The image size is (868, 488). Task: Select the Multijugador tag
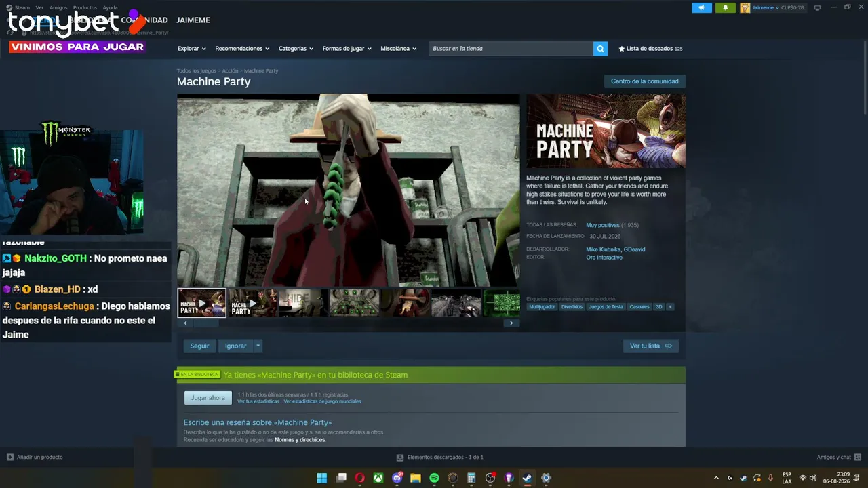pyautogui.click(x=542, y=307)
